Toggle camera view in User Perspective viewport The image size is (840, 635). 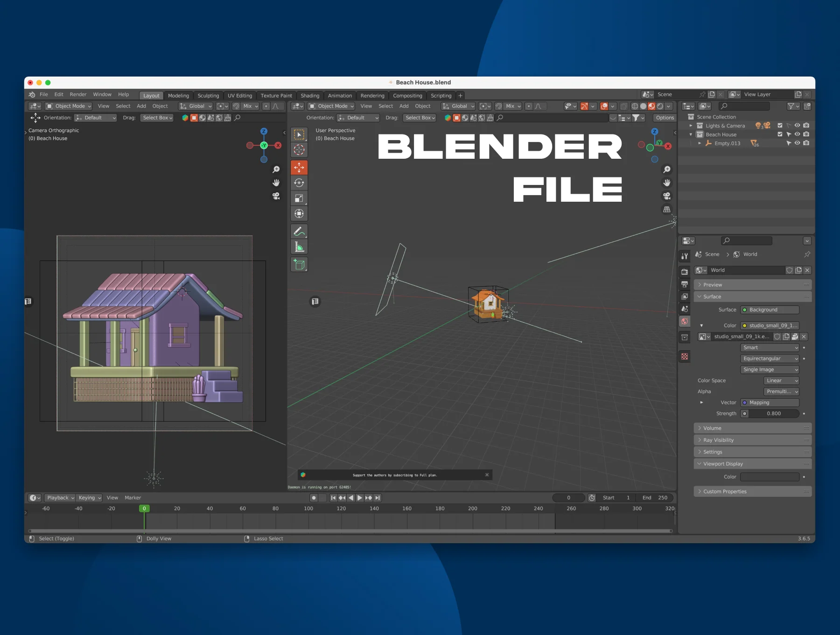(x=667, y=196)
